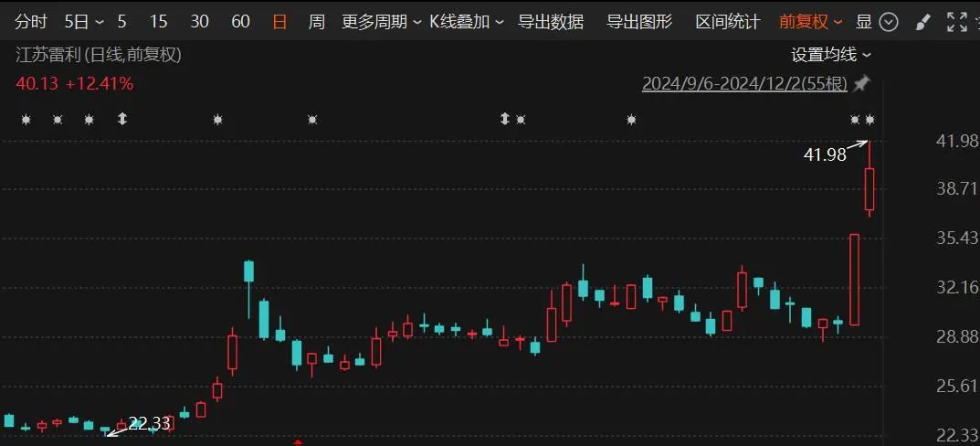Click the 41.98 high price annotation
The width and height of the screenshot is (980, 446).
tap(825, 154)
